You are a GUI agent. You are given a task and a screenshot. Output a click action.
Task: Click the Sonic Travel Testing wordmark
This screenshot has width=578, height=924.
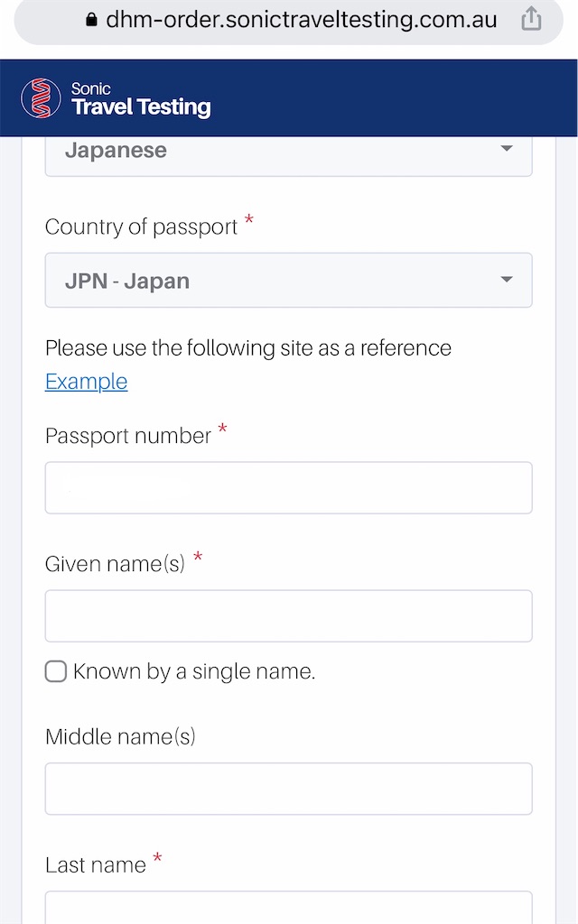[141, 99]
